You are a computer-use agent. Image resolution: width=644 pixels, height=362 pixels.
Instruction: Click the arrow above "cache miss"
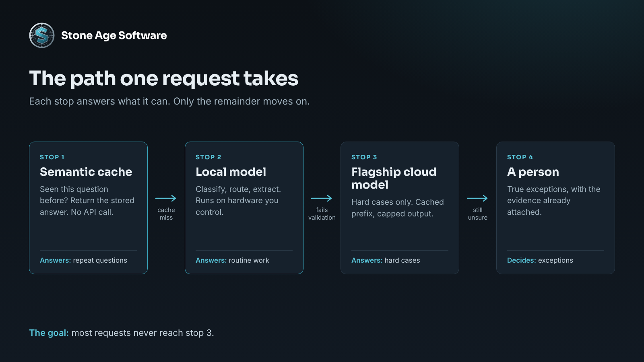pyautogui.click(x=166, y=198)
